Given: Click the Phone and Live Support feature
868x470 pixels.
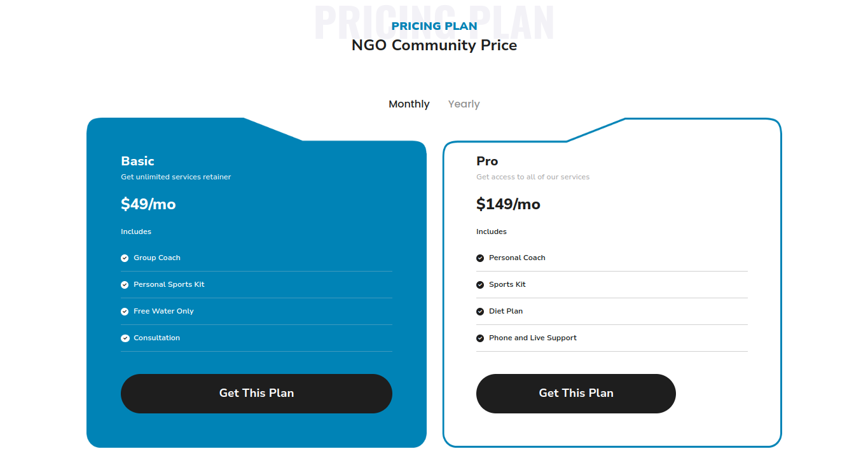Looking at the screenshot, I should click(x=533, y=338).
